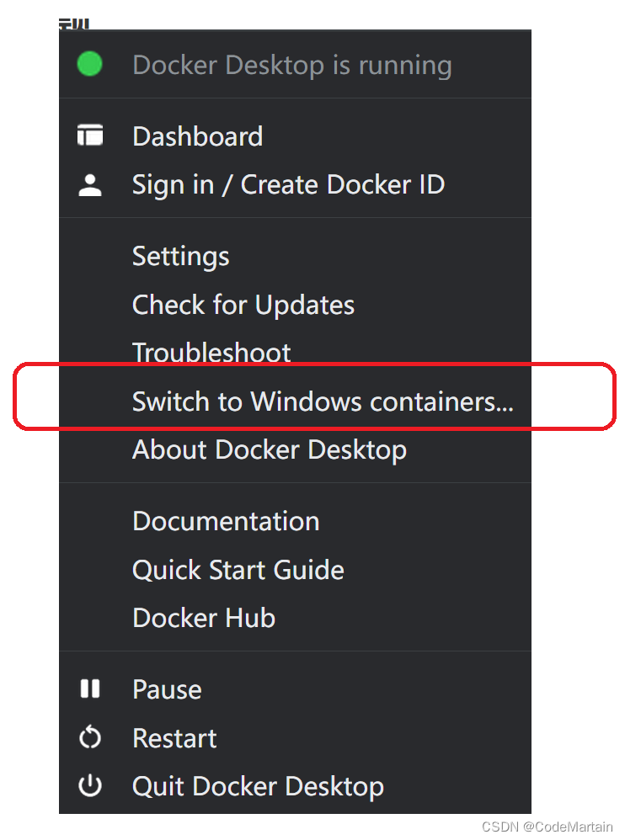The image size is (625, 840).
Task: Select Sign in / Create Docker ID
Action: click(x=288, y=184)
